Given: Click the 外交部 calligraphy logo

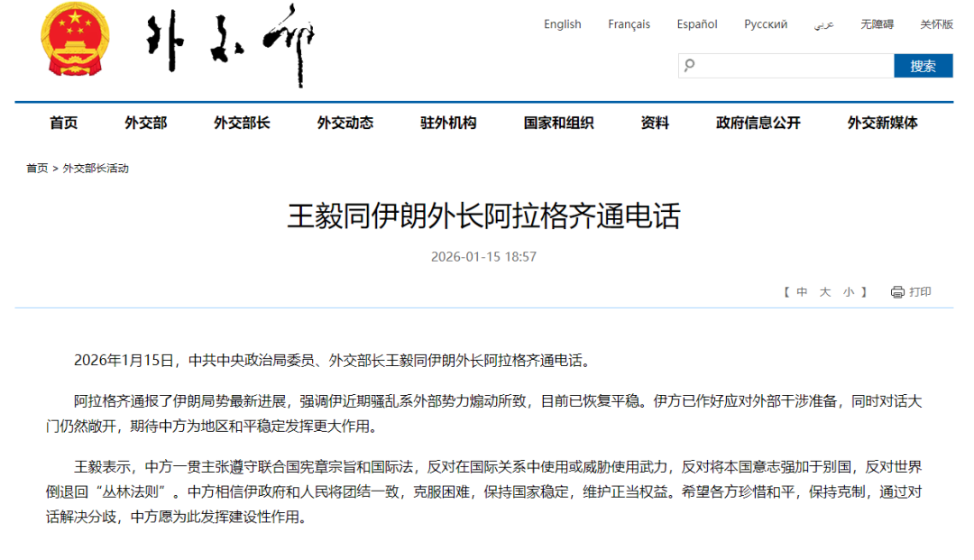Looking at the screenshot, I should coord(230,43).
